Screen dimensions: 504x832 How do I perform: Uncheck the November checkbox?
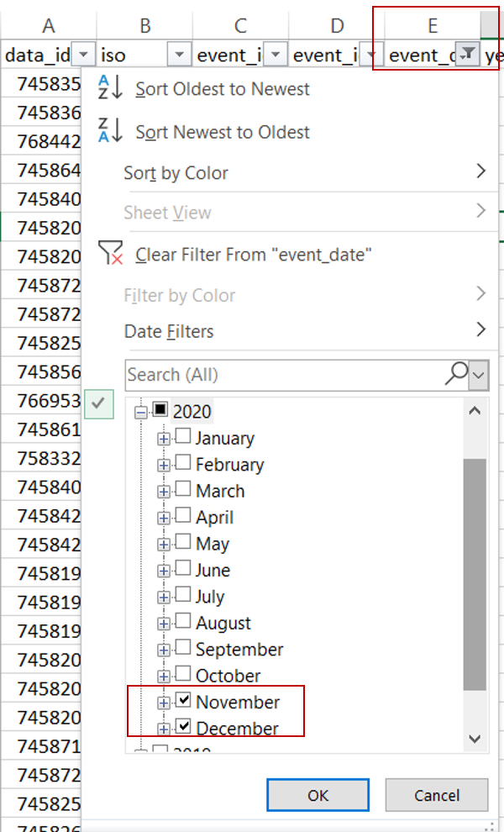(x=182, y=701)
